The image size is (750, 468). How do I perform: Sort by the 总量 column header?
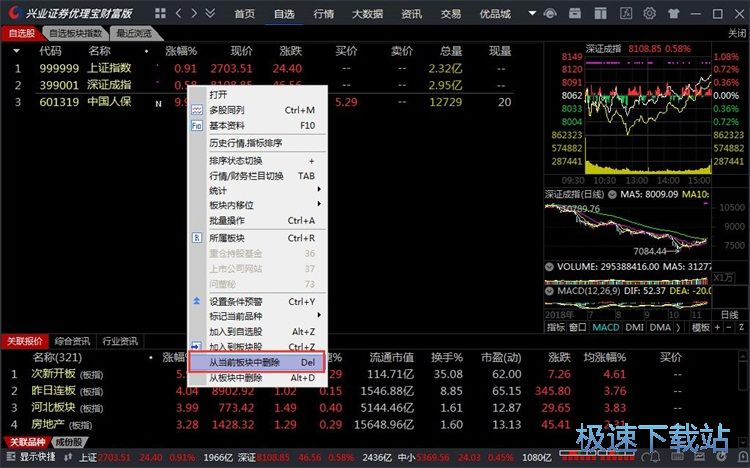[x=451, y=51]
